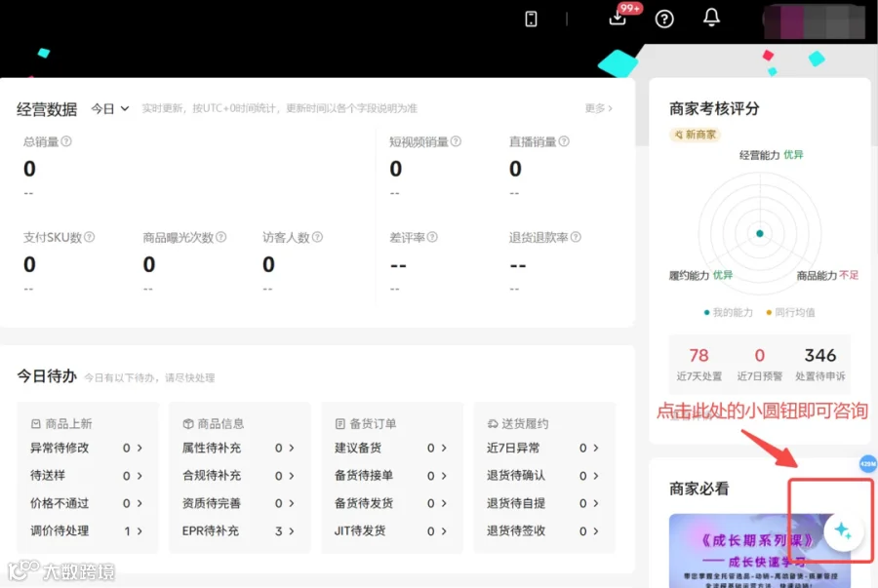Viewport: 878px width, 588px height.
Task: Expand the 今日 date range dropdown
Action: coord(109,108)
